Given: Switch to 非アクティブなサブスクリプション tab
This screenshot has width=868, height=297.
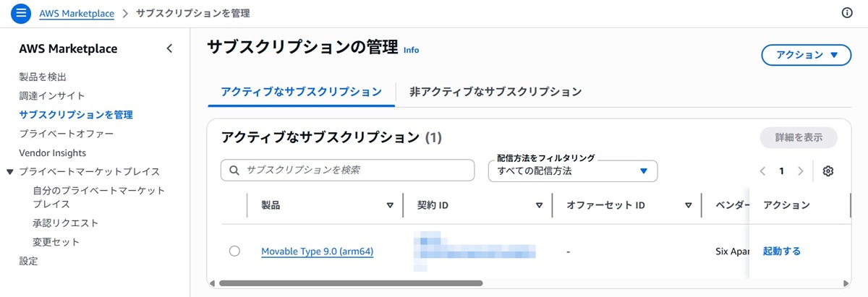Looking at the screenshot, I should (x=495, y=92).
